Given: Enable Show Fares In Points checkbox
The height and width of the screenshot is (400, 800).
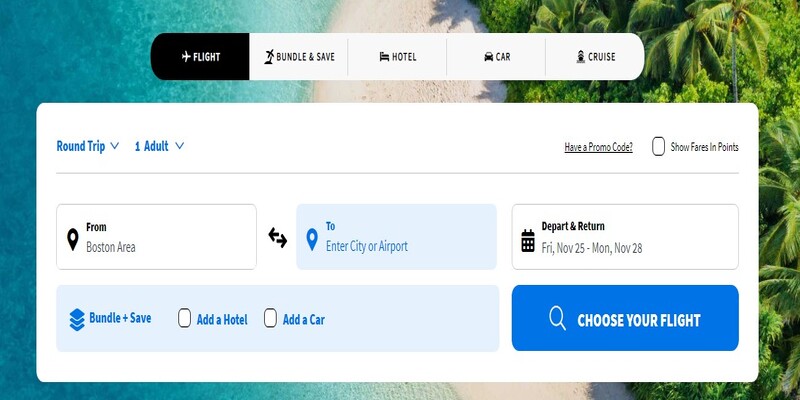Looking at the screenshot, I should click(x=658, y=146).
